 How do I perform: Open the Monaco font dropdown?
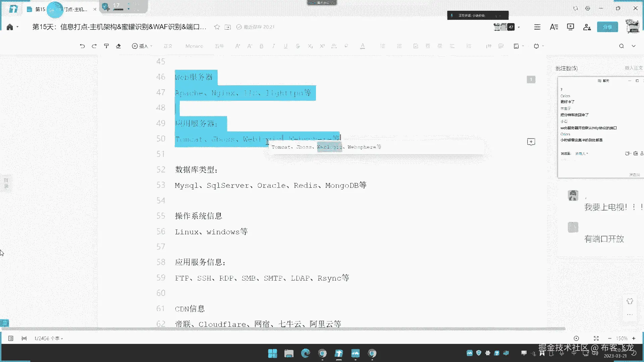[194, 46]
